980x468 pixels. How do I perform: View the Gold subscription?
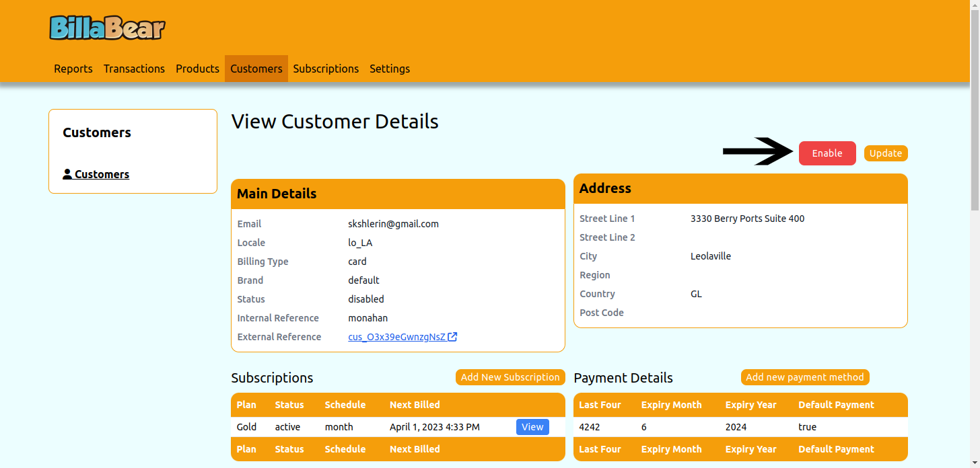pyautogui.click(x=532, y=427)
